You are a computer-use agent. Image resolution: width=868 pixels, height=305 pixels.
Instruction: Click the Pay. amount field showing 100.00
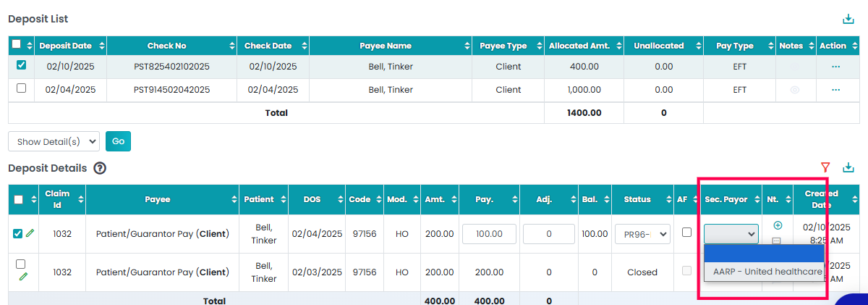tap(489, 234)
